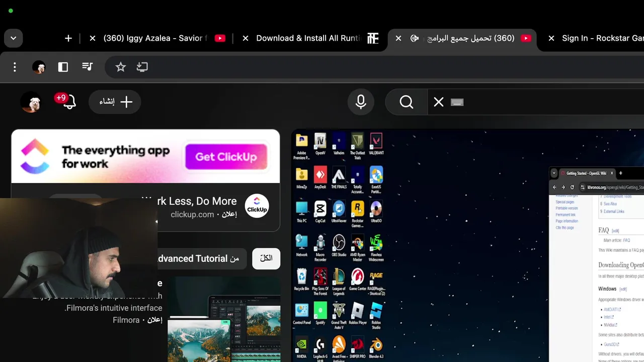Click the AnyDesk desktop icon in video

(320, 178)
